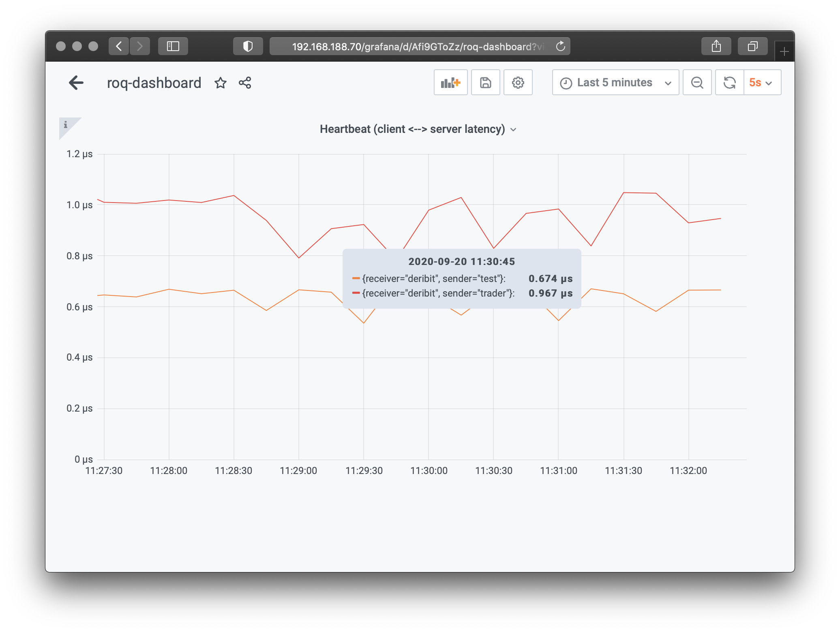Click tooltip series sender="trader"
This screenshot has height=632, width=840.
point(438,293)
